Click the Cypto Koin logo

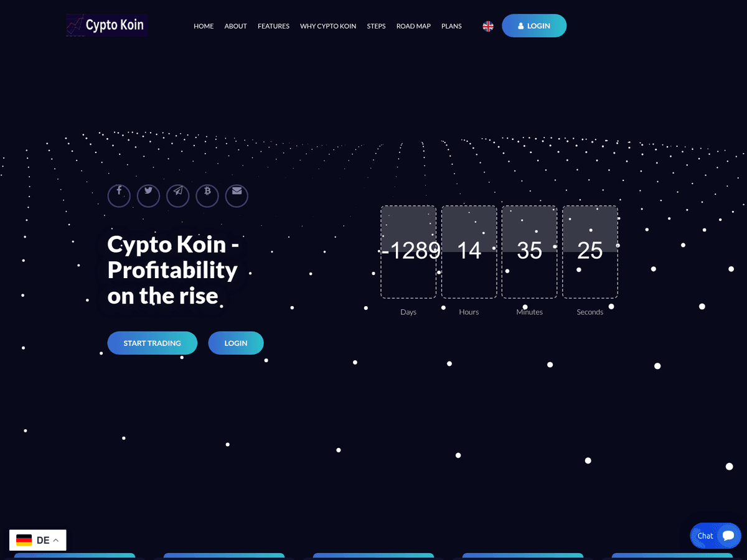pyautogui.click(x=106, y=25)
